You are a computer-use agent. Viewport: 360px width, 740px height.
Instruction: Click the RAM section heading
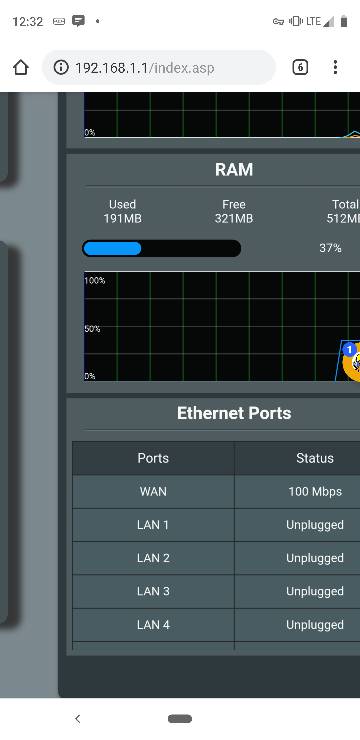coord(234,170)
